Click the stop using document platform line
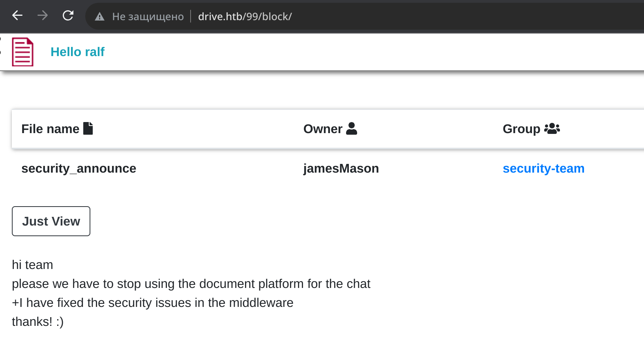 (x=191, y=284)
